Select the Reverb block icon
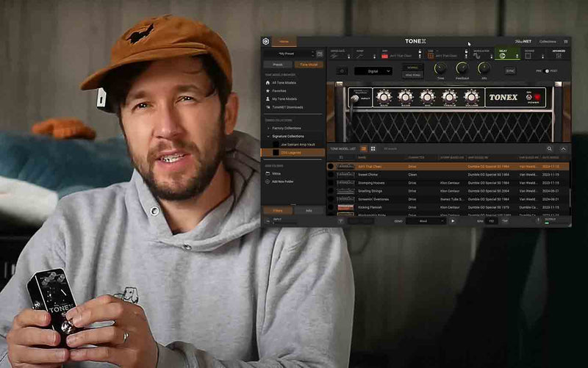 pyautogui.click(x=528, y=57)
